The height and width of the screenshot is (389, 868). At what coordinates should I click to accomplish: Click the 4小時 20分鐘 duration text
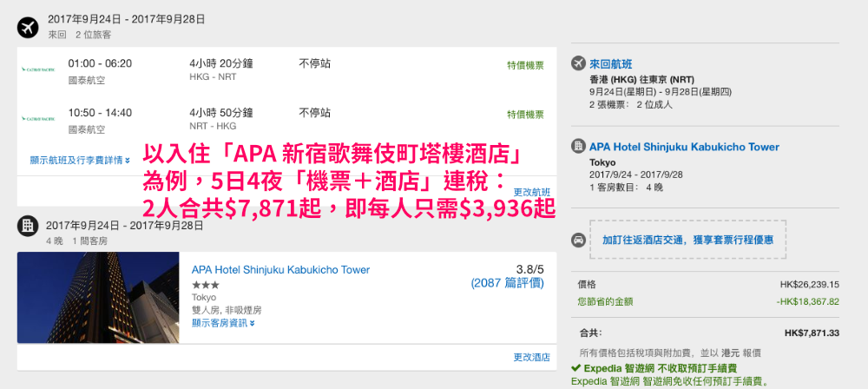point(221,63)
